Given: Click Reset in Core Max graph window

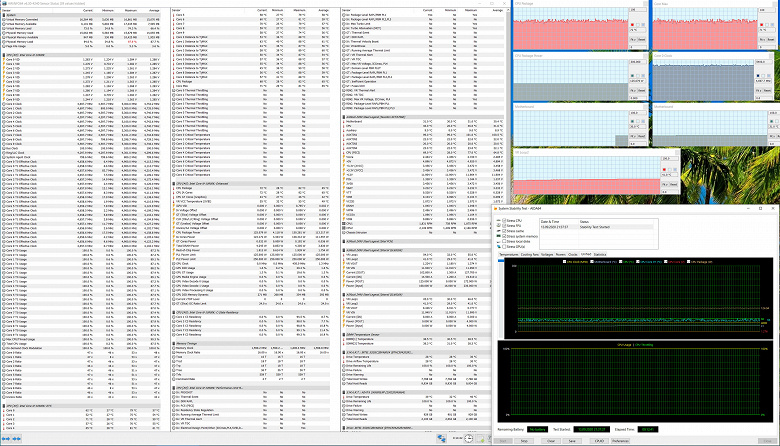Looking at the screenshot, I should tap(771, 40).
